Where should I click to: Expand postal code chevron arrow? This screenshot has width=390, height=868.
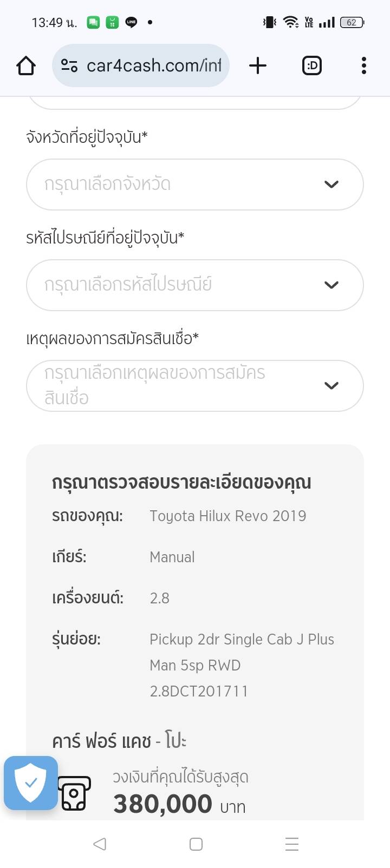(x=331, y=285)
